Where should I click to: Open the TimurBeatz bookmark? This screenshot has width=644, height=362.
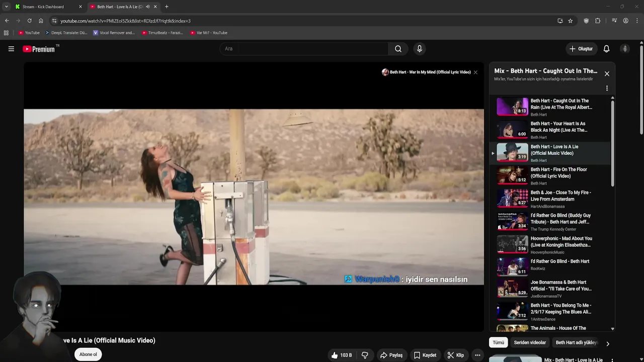[162, 33]
